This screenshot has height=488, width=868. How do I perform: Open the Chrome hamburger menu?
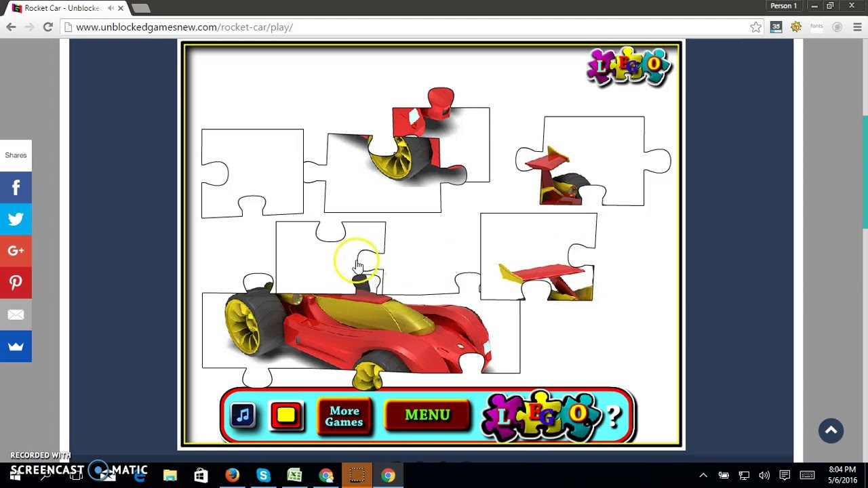coord(857,27)
